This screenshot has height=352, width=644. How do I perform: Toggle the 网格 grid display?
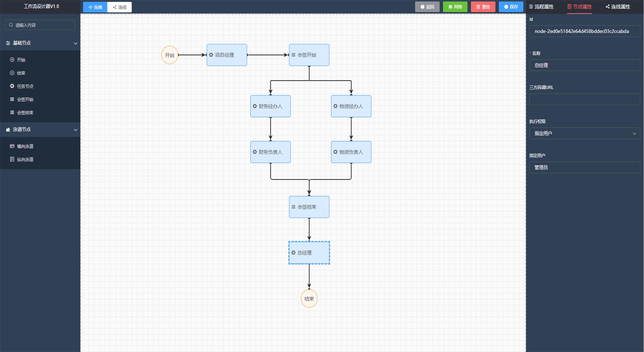pyautogui.click(x=455, y=7)
